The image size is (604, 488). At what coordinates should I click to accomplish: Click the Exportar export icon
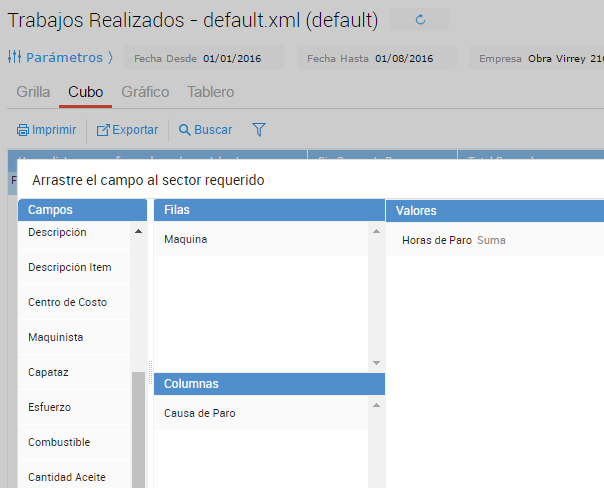pyautogui.click(x=103, y=130)
